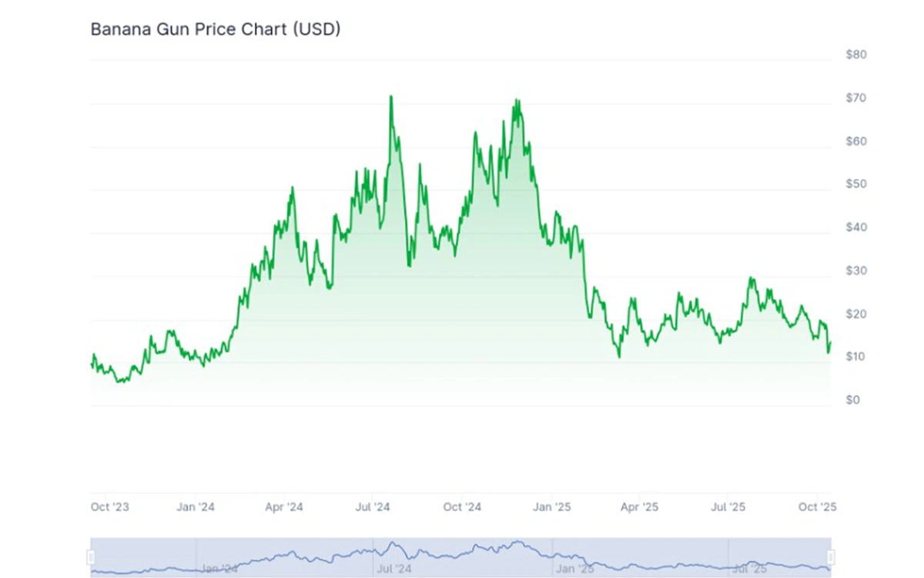Click the Oct '23 x-axis label
This screenshot has width=924, height=578.
[x=110, y=507]
